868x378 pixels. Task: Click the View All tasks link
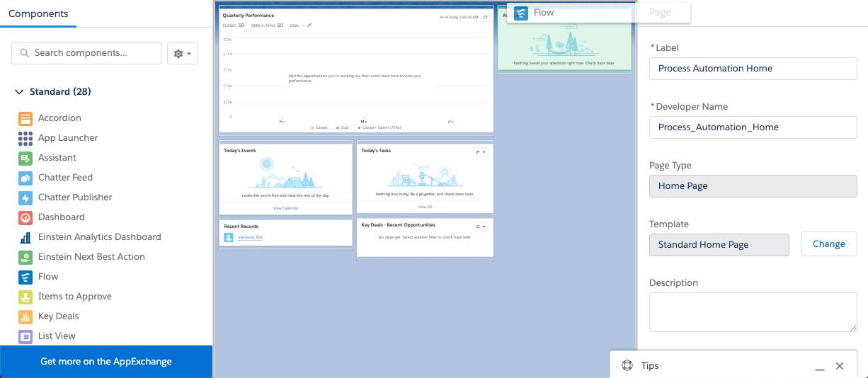click(x=425, y=207)
